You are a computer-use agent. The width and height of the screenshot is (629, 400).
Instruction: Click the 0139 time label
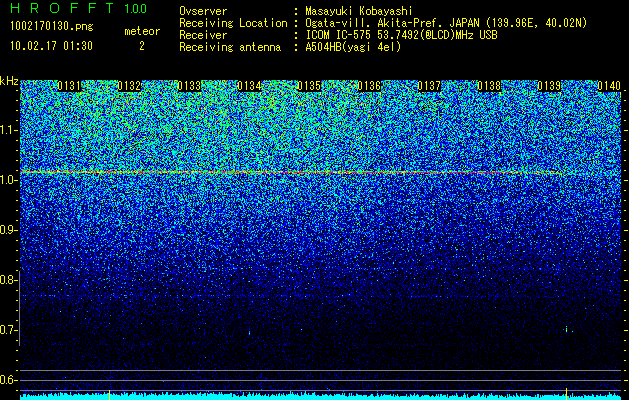(549, 86)
